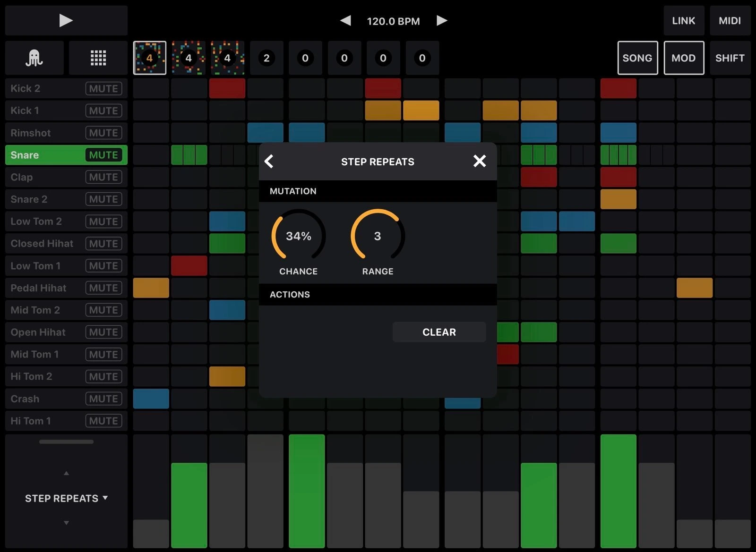Click the Clear button
This screenshot has height=552, width=756.
[439, 332]
